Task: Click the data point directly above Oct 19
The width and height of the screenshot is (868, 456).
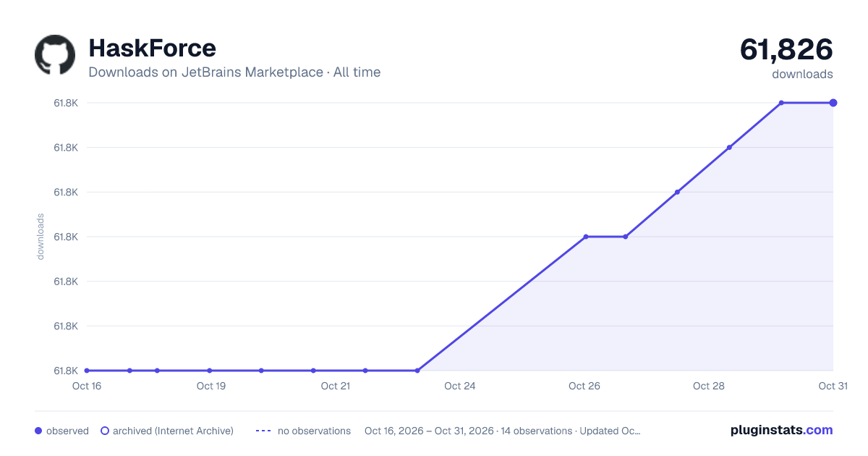Action: [209, 371]
